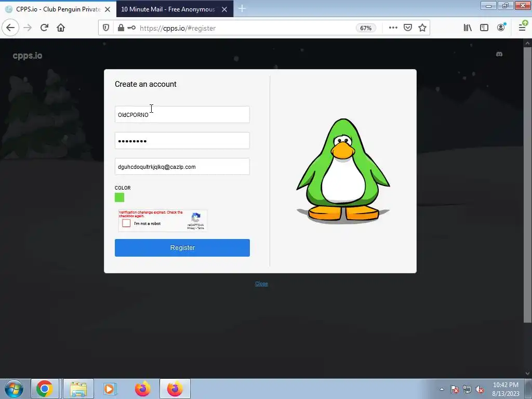Open saved logins key icon
This screenshot has width=532, height=399.
[131, 28]
